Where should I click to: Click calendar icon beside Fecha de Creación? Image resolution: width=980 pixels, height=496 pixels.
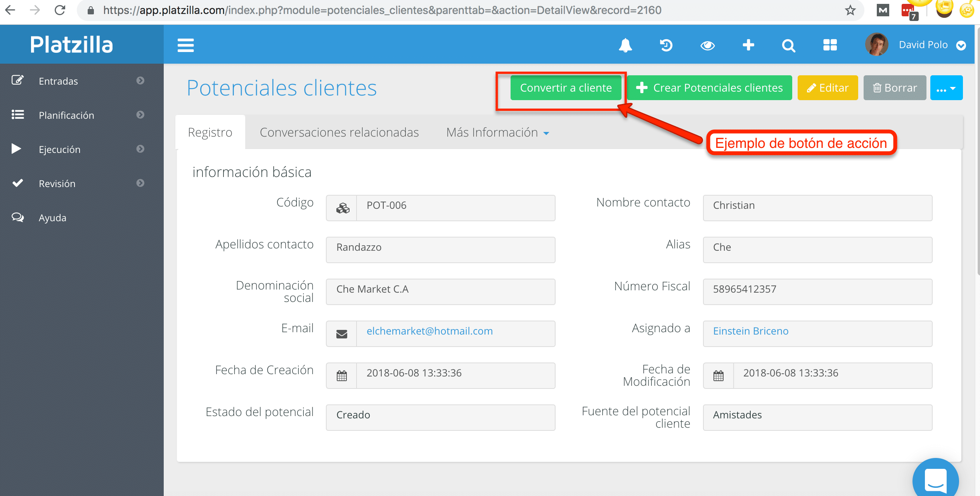point(341,375)
